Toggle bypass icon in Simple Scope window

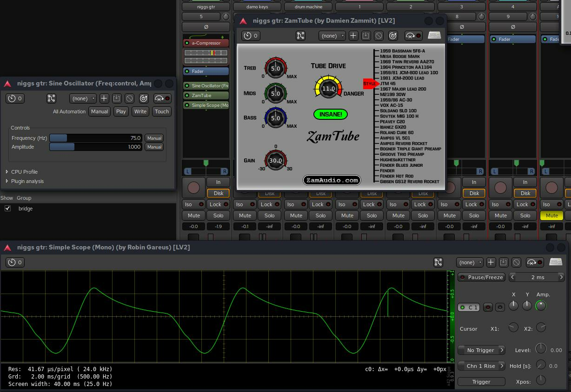535,262
